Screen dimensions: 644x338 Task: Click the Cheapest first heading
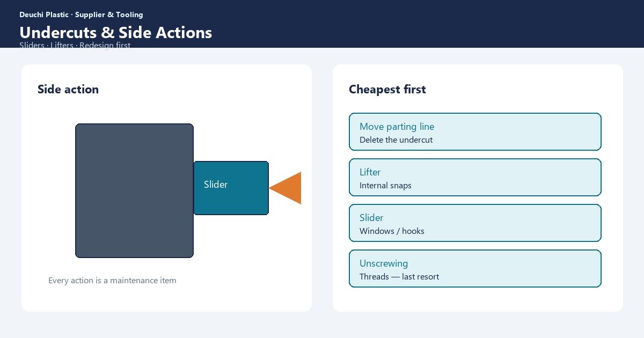(387, 89)
